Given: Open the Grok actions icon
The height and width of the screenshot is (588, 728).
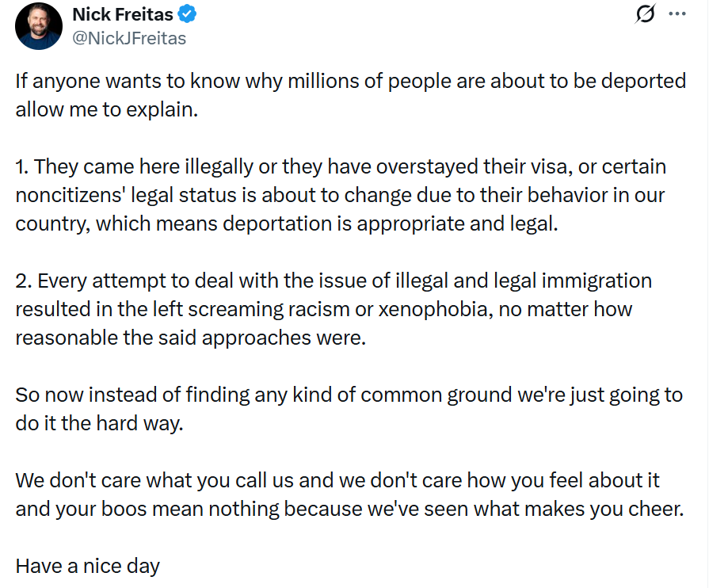Looking at the screenshot, I should point(646,14).
